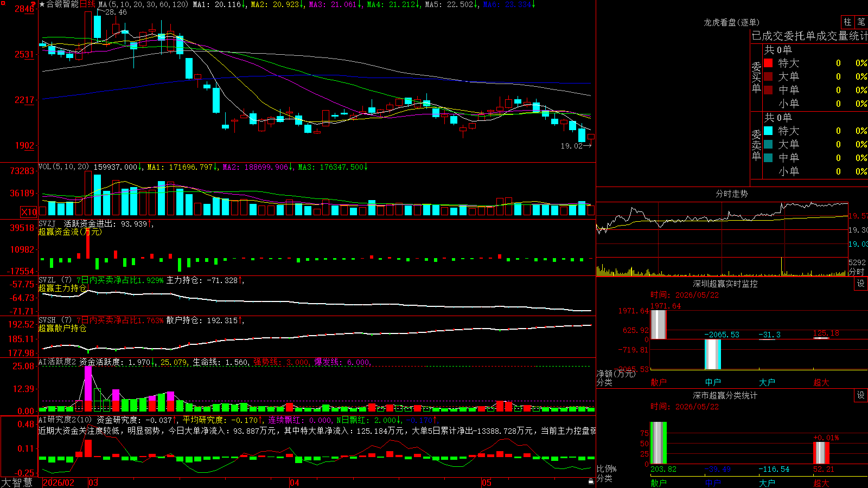Click the 小单 row under 委买单
This screenshot has height=488, width=868.
click(815, 104)
